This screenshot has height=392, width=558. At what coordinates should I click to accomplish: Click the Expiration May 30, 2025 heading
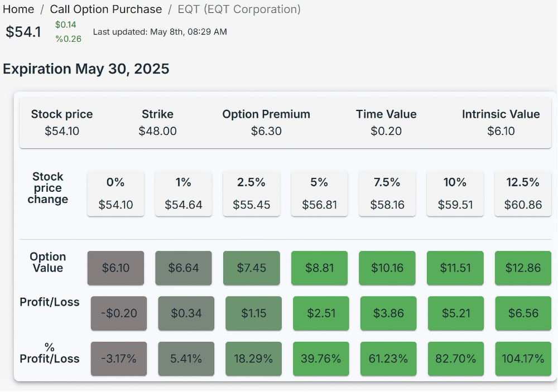click(x=86, y=69)
